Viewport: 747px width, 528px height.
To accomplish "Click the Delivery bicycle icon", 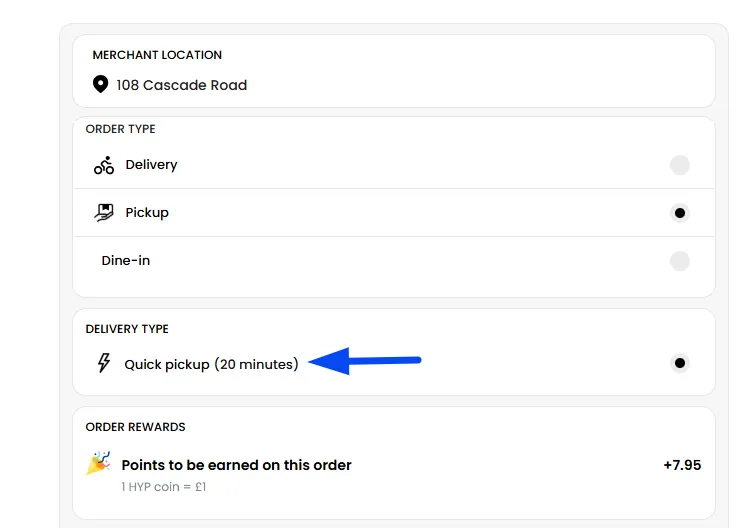I will [x=104, y=165].
